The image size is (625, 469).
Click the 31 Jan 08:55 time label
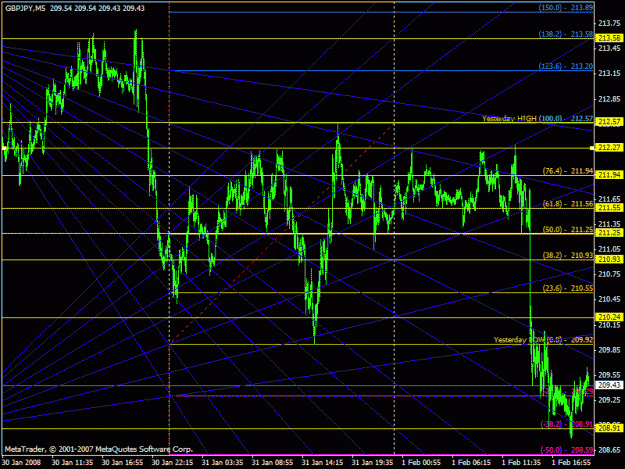272,462
